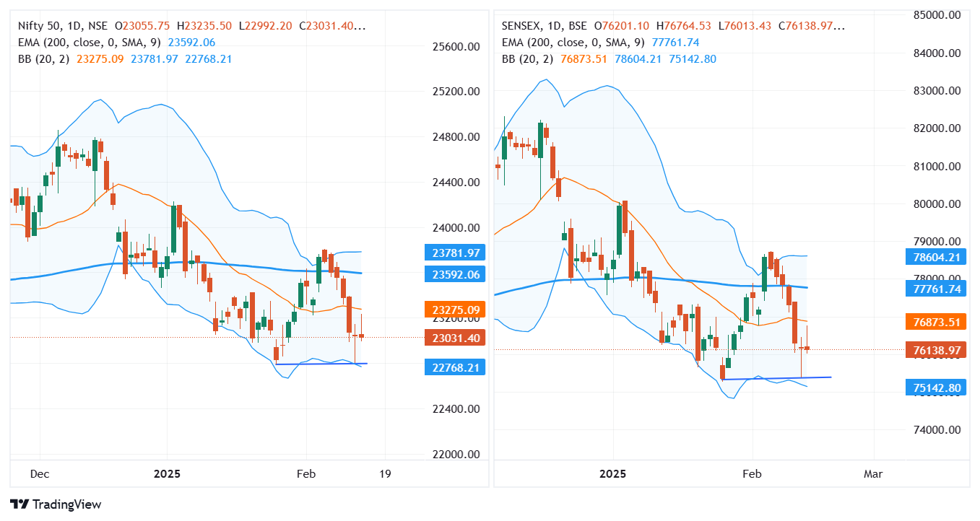Click Nifty close value C23031.40 in legend
980x521 pixels.
(x=332, y=26)
